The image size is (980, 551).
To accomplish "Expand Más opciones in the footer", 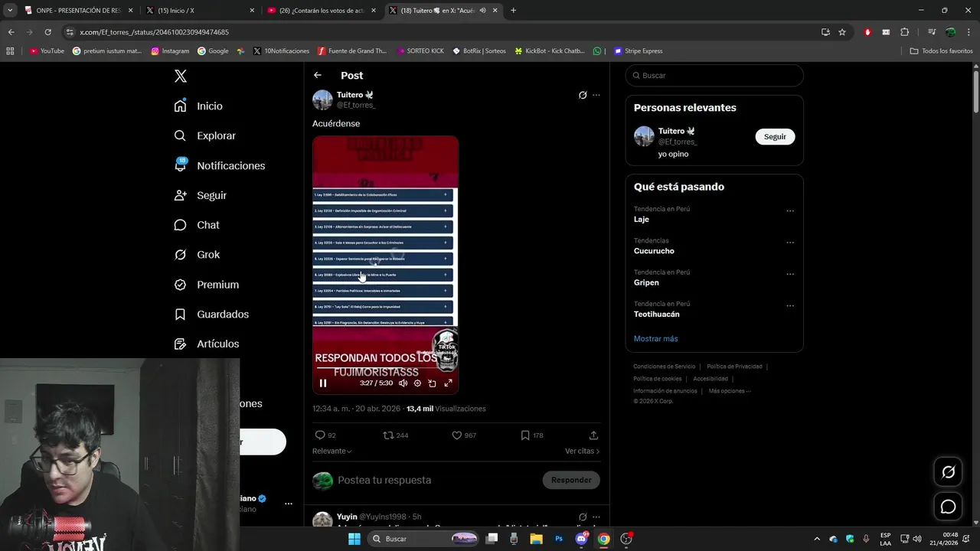I will click(x=730, y=391).
